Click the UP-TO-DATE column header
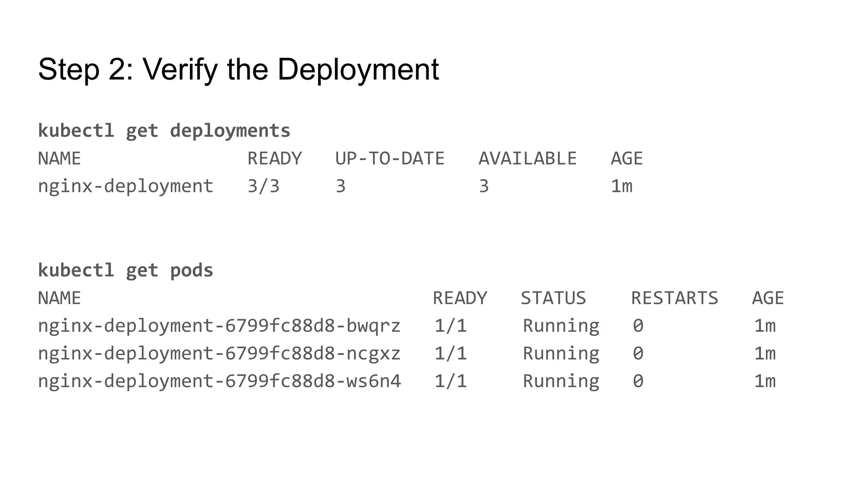Screen dimensions: 868x488 coord(390,159)
